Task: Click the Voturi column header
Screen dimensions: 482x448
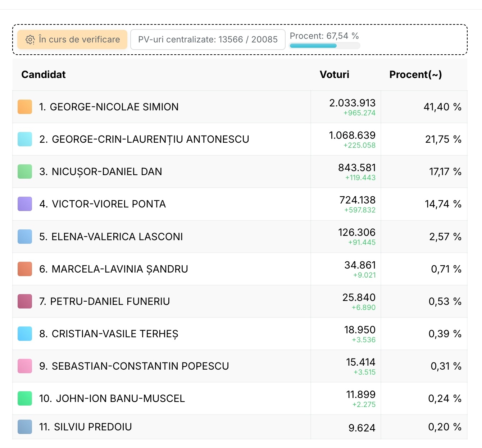Action: click(334, 74)
